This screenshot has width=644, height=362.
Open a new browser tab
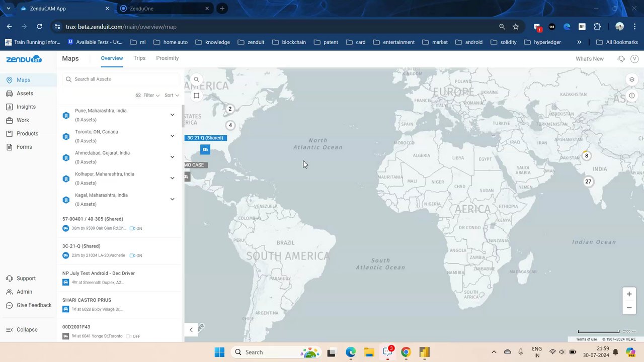[222, 9]
